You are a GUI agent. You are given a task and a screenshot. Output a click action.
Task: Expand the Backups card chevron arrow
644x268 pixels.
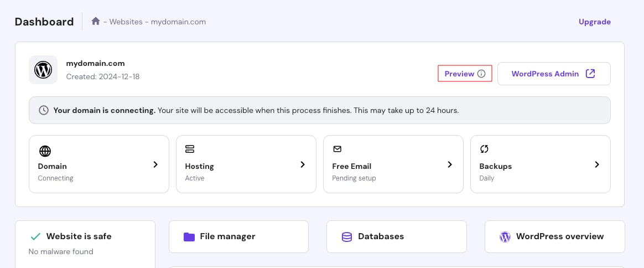tap(597, 164)
